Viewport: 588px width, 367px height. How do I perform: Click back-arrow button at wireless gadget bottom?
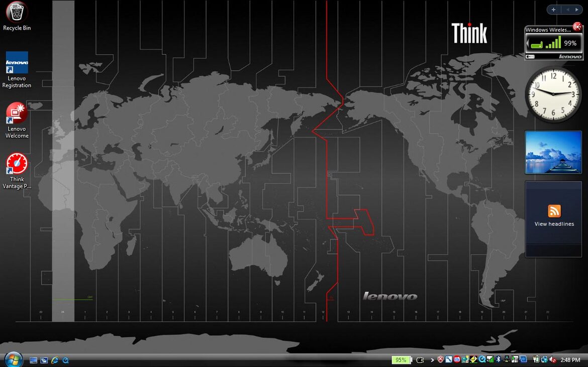[x=530, y=57]
